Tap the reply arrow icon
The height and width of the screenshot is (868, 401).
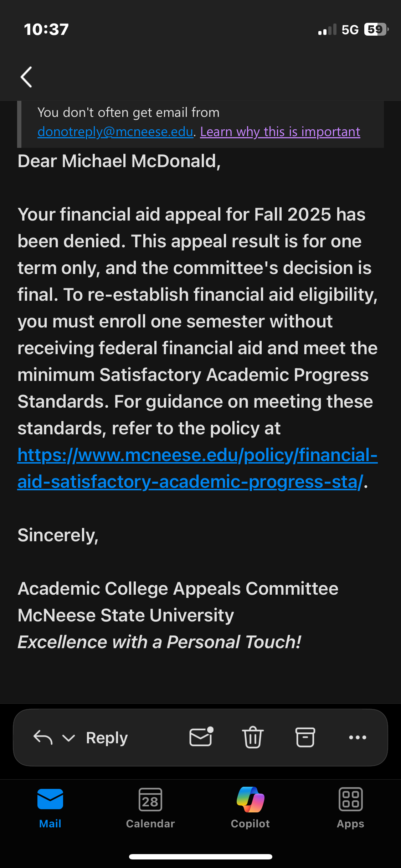[43, 737]
